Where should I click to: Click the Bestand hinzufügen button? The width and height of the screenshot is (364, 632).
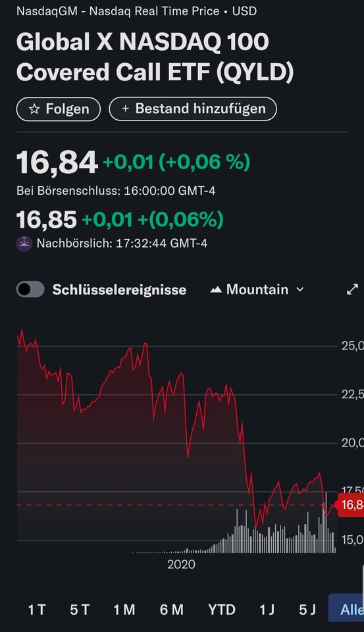pyautogui.click(x=193, y=109)
